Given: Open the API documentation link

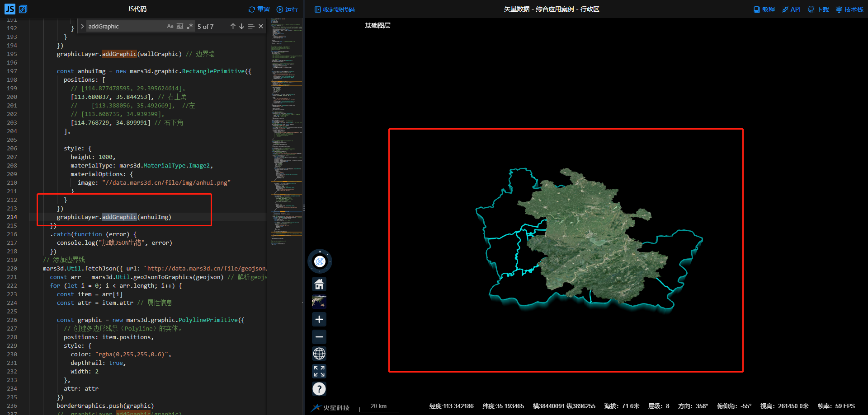Looking at the screenshot, I should [x=791, y=9].
